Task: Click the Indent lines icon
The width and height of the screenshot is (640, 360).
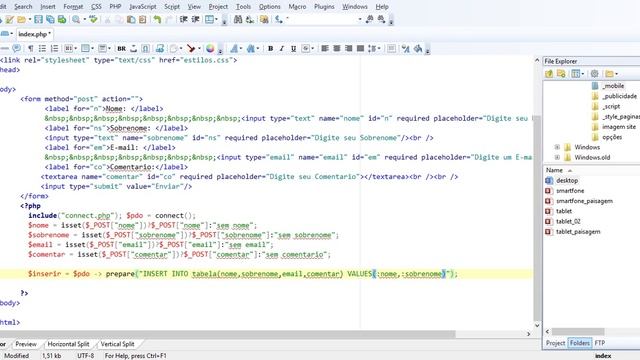Action: [x=184, y=19]
